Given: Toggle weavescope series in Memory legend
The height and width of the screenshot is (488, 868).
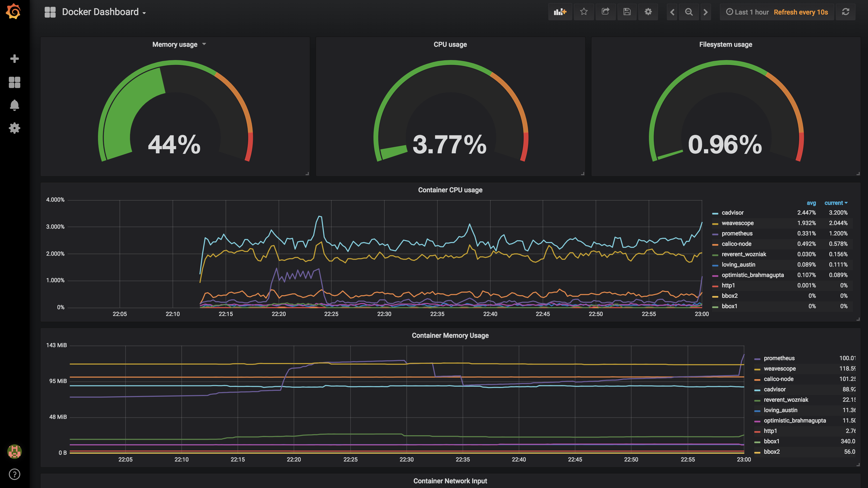Looking at the screenshot, I should pos(780,369).
